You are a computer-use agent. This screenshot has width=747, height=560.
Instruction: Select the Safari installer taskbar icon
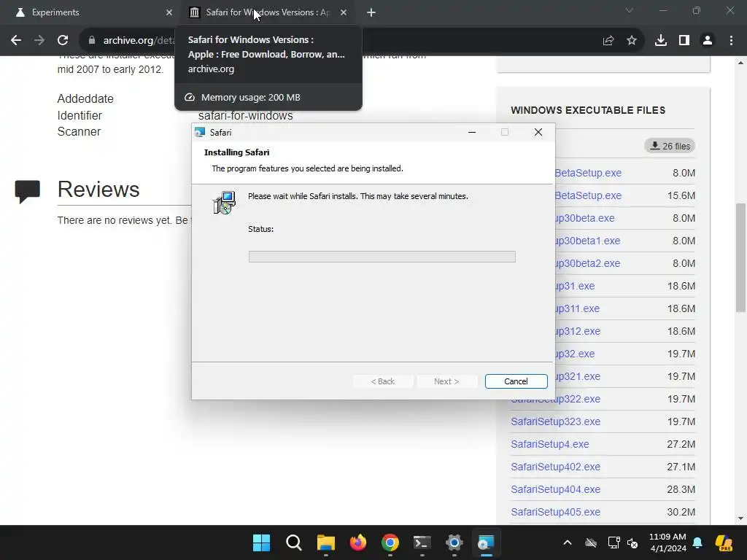(x=487, y=542)
